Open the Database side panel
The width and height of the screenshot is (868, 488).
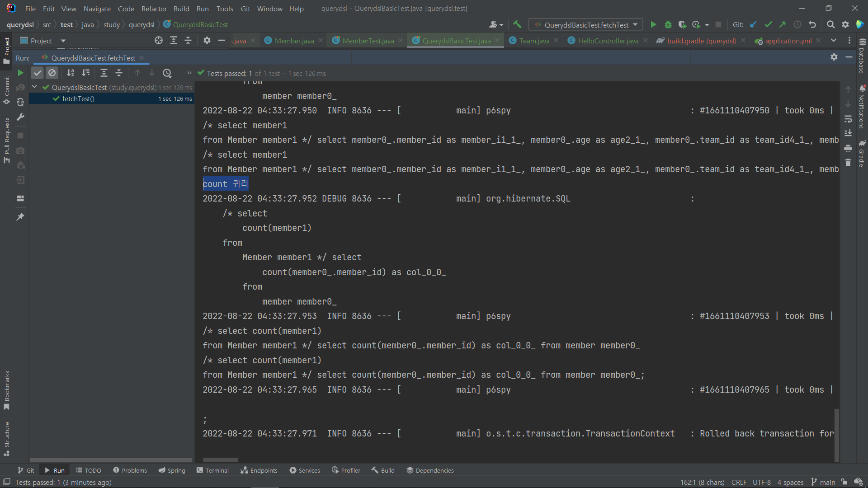(862, 56)
